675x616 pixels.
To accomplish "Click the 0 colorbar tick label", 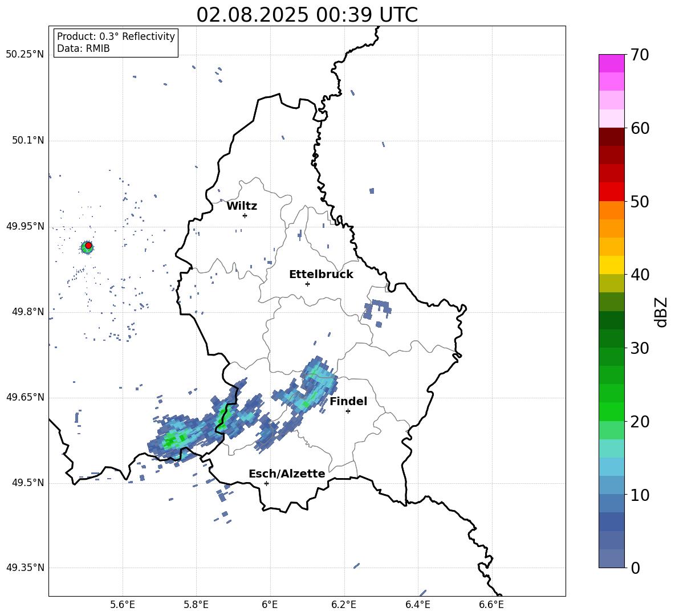I will [635, 568].
